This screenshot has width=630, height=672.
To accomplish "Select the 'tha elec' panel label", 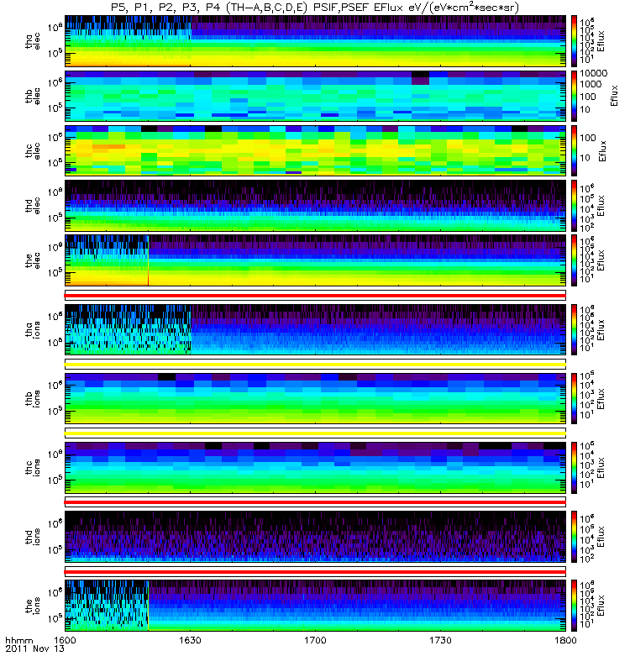I will [x=33, y=41].
